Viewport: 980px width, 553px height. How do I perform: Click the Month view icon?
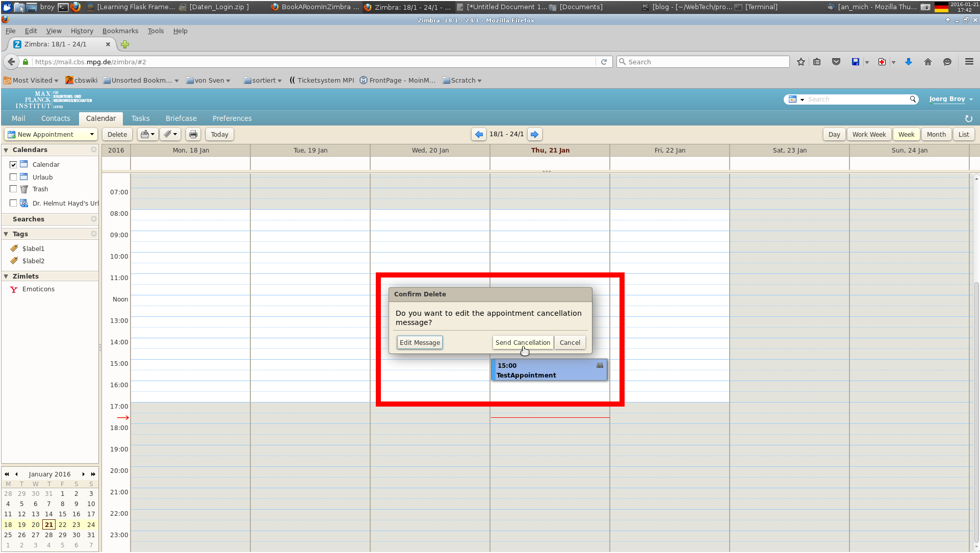coord(936,134)
